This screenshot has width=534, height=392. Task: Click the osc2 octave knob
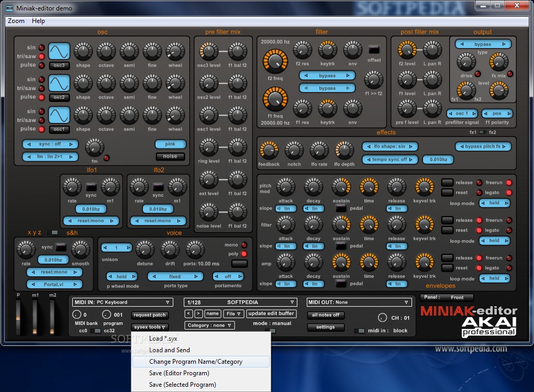(106, 83)
